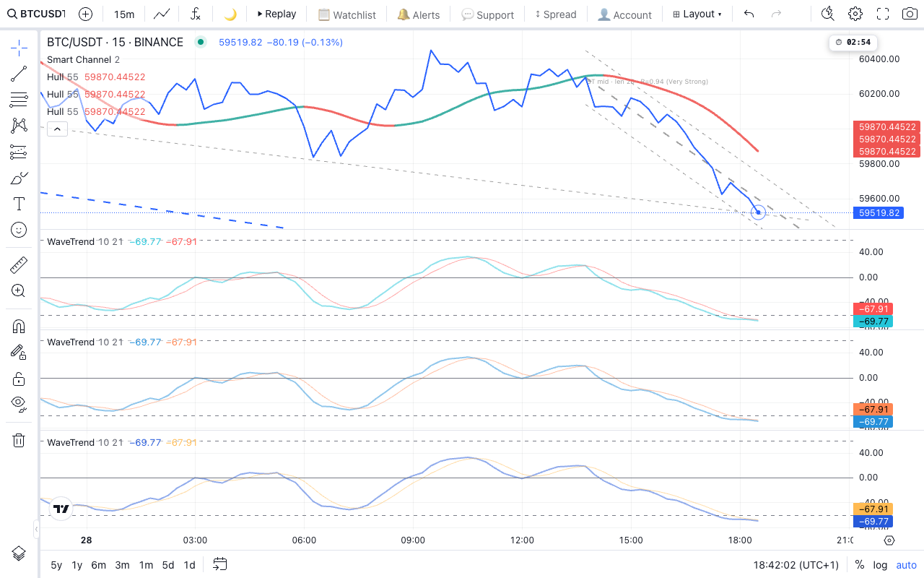Set date range to 1y
This screenshot has width=924, height=578.
[77, 565]
